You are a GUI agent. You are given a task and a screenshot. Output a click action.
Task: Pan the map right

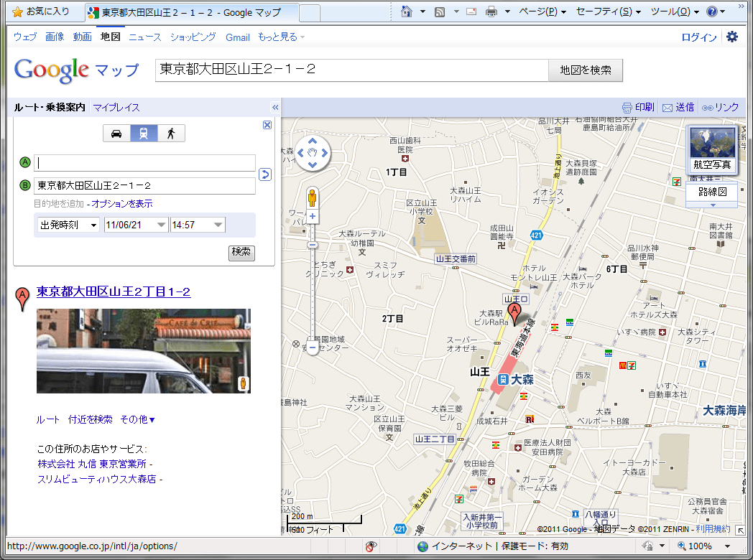click(325, 153)
